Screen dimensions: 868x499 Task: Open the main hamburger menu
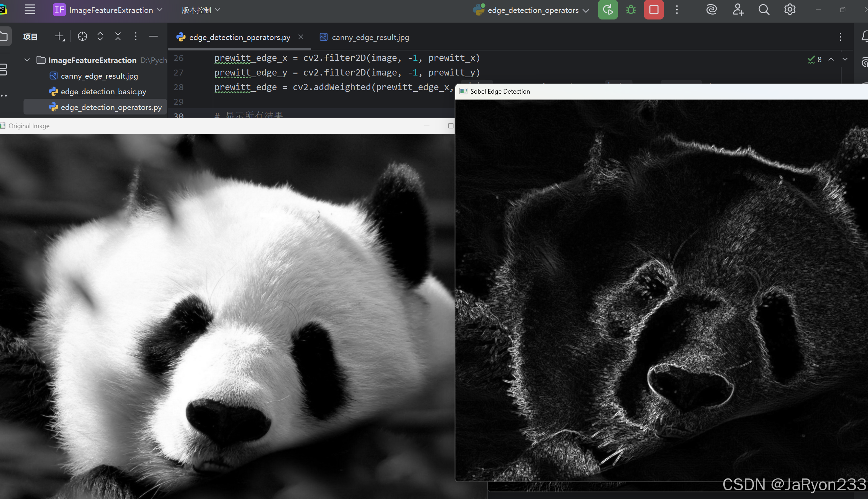click(30, 10)
